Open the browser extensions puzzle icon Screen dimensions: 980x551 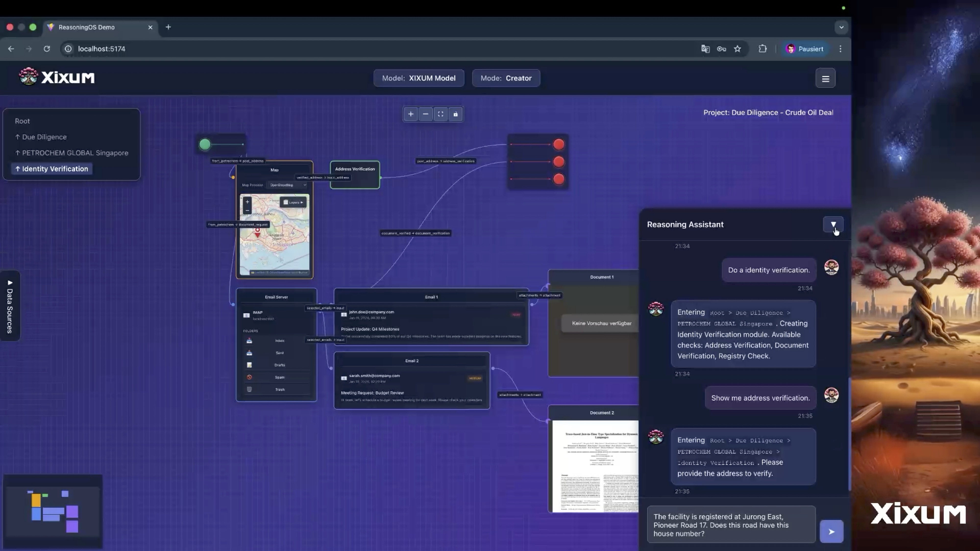tap(762, 49)
